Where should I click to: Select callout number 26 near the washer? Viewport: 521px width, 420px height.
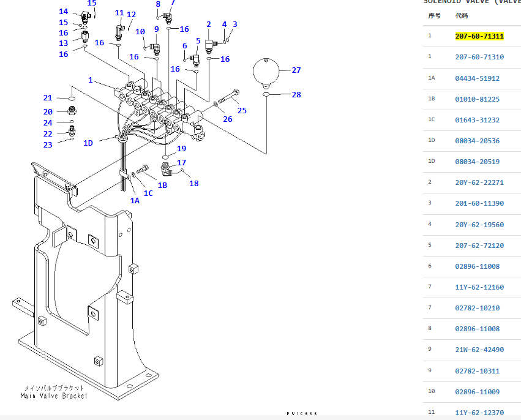click(x=228, y=119)
